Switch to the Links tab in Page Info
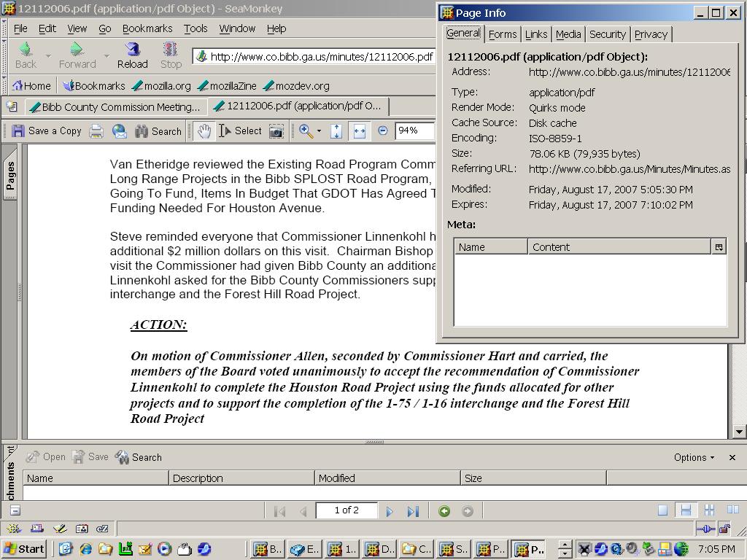This screenshot has height=560, width=747. pos(536,34)
